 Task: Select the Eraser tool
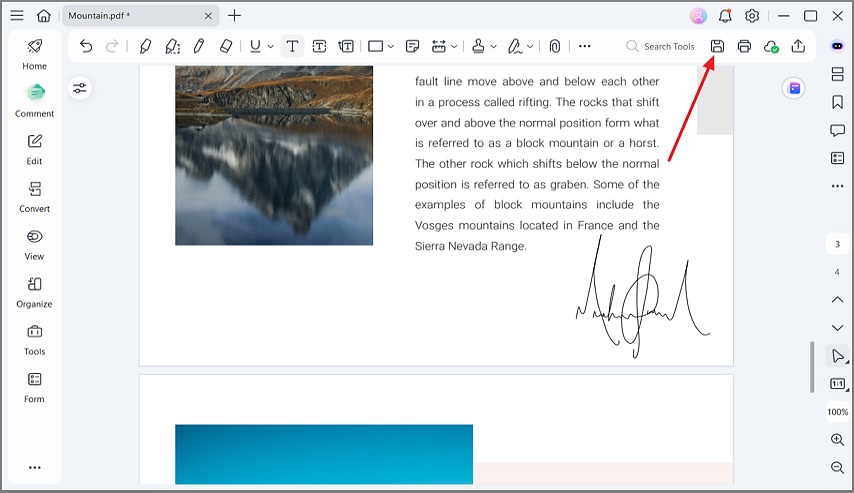226,46
